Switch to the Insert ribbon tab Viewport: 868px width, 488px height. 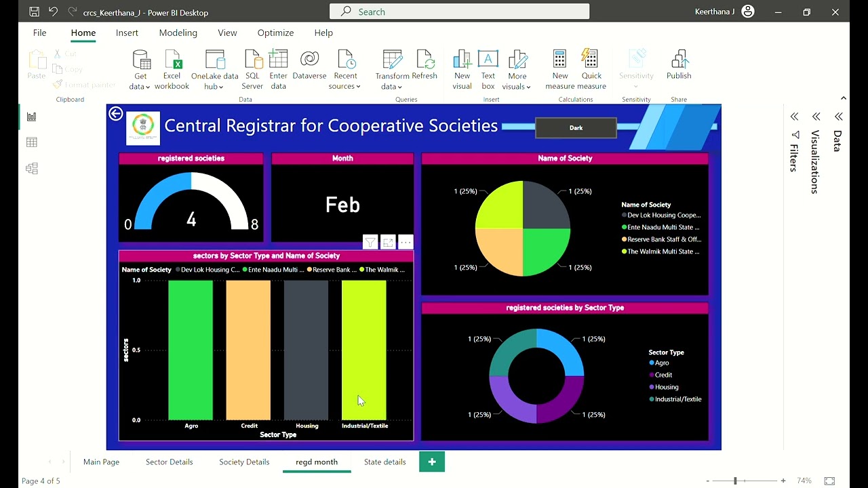point(127,33)
